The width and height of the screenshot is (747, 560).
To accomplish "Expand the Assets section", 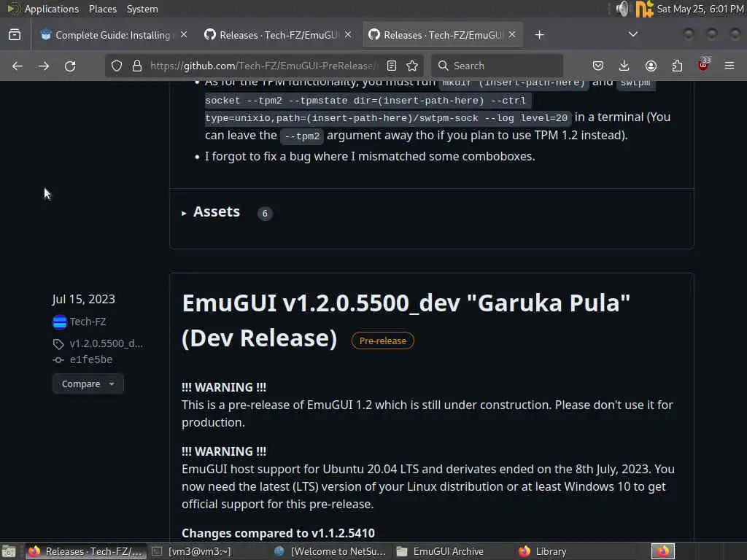I will tap(211, 212).
